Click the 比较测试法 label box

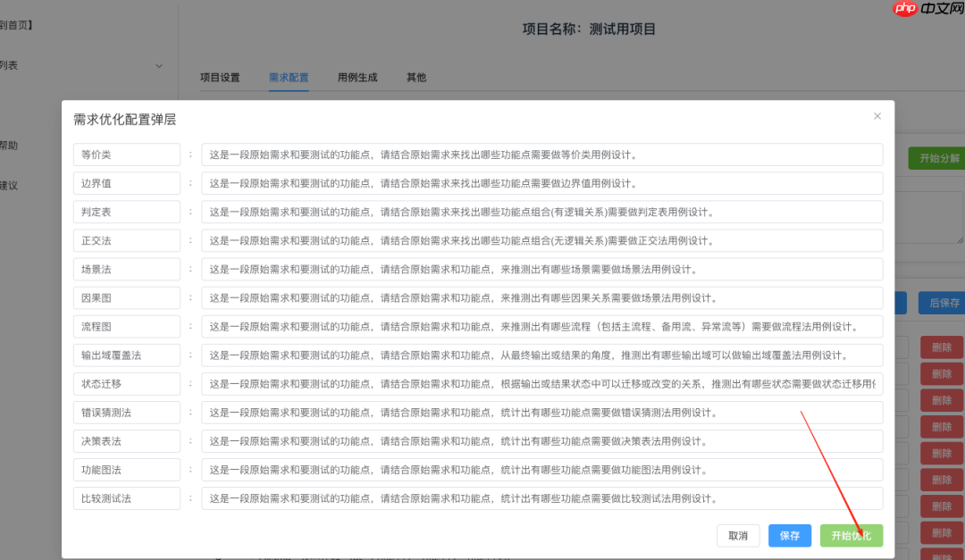pos(126,497)
